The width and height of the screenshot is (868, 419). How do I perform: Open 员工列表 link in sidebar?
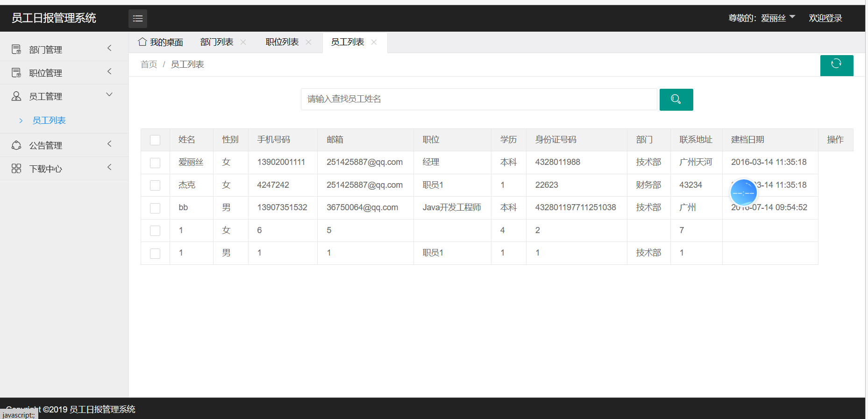click(x=49, y=121)
